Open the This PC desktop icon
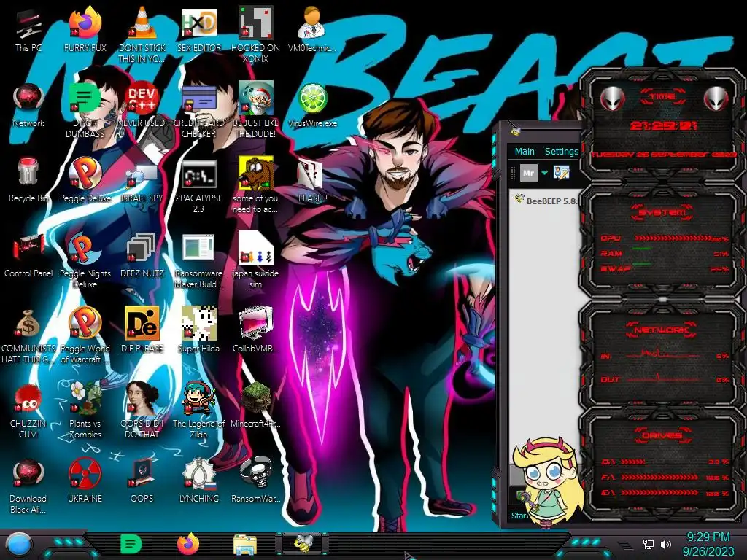This screenshot has height=560, width=747. click(28, 29)
